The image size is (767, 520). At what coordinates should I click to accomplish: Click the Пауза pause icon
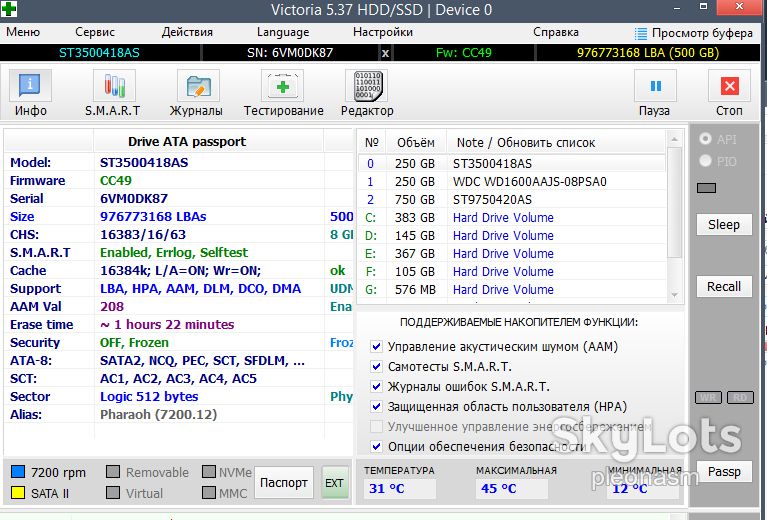[655, 87]
